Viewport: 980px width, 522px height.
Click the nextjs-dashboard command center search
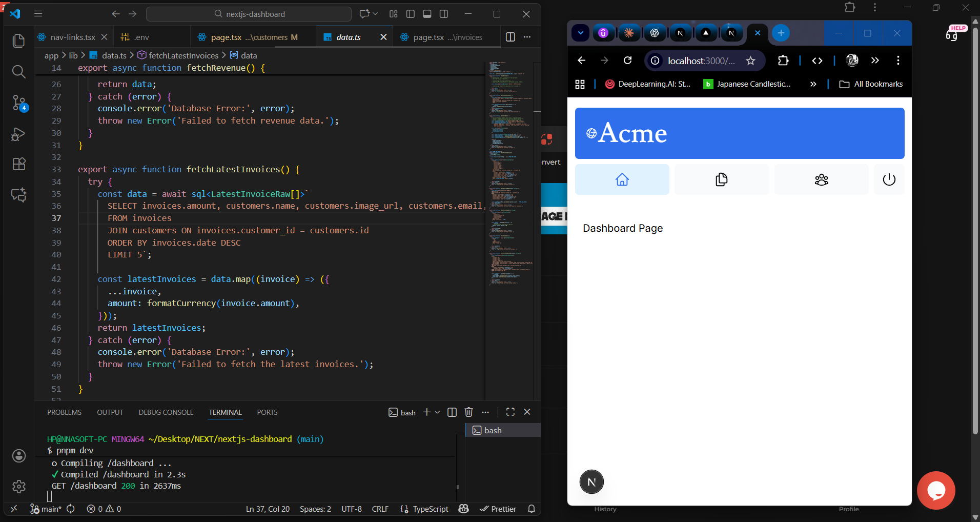click(249, 14)
